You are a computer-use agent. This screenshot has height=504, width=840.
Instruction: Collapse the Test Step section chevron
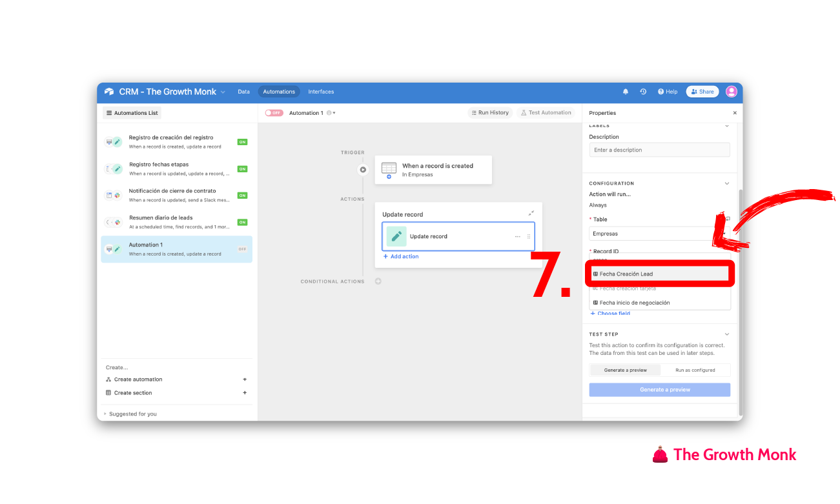point(727,334)
